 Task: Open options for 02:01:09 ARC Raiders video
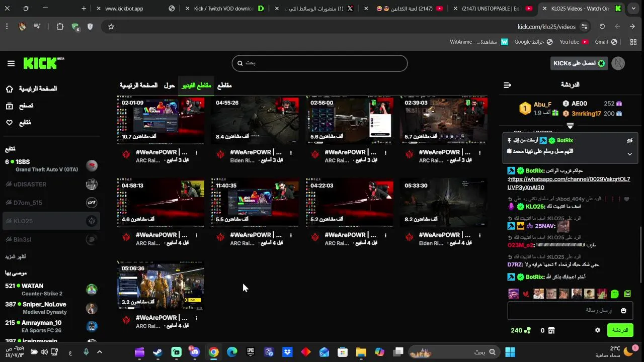[x=197, y=152]
